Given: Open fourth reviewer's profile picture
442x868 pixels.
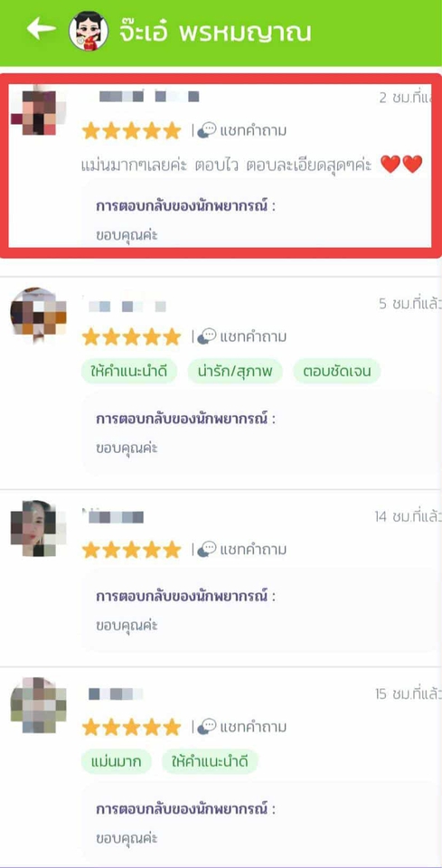Looking at the screenshot, I should tap(38, 705).
